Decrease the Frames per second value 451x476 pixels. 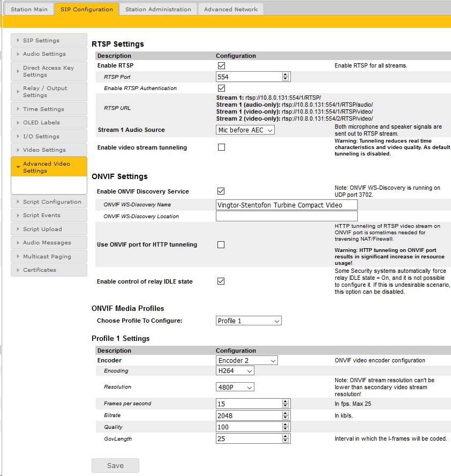285,406
